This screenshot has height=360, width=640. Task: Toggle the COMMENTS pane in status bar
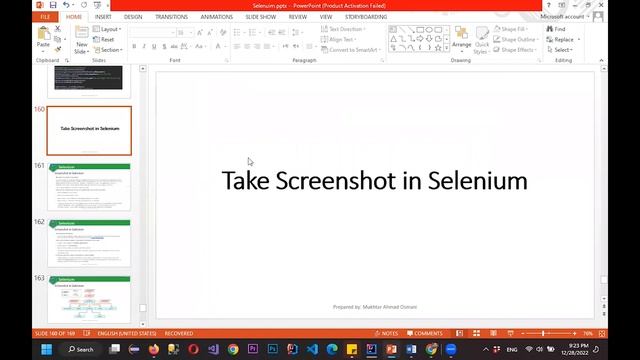[424, 333]
